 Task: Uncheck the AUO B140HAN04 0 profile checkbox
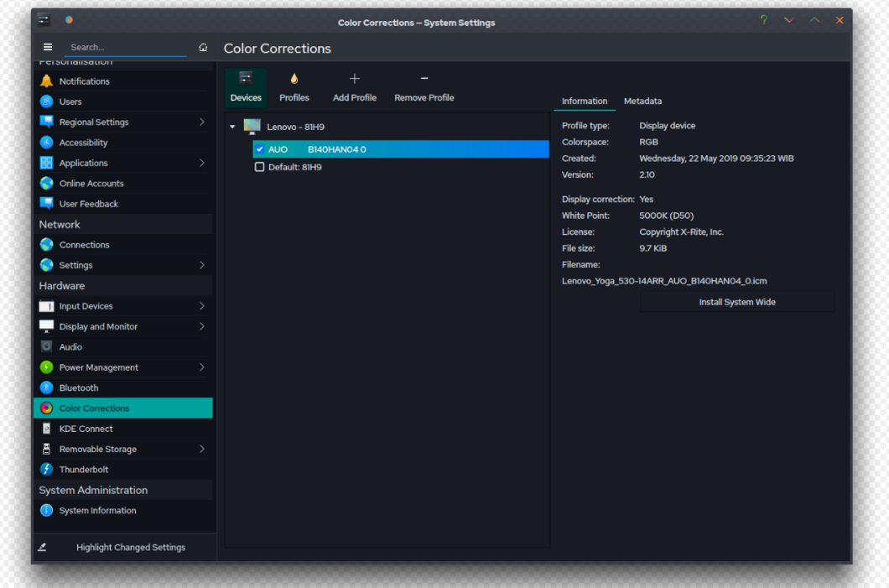[260, 149]
